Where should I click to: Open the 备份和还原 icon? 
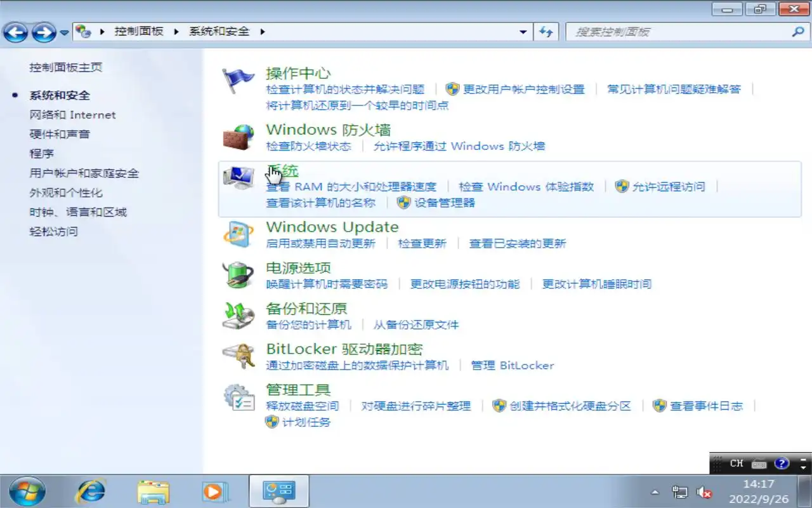(x=238, y=316)
